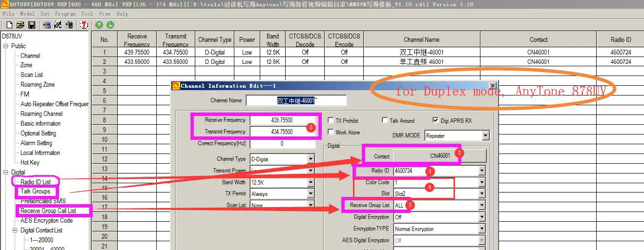Click the 433.55000 receive cell in row 2
This screenshot has width=644, height=250.
137,62
